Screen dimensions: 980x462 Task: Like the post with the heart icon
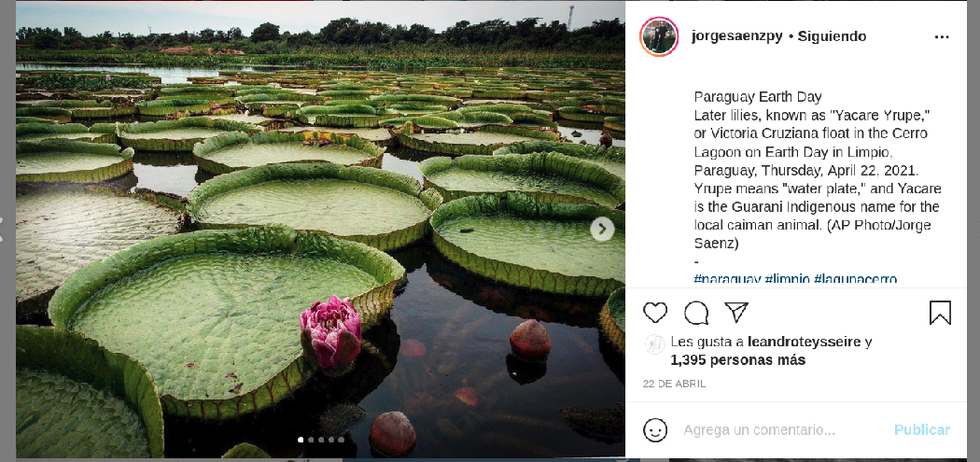pyautogui.click(x=655, y=312)
